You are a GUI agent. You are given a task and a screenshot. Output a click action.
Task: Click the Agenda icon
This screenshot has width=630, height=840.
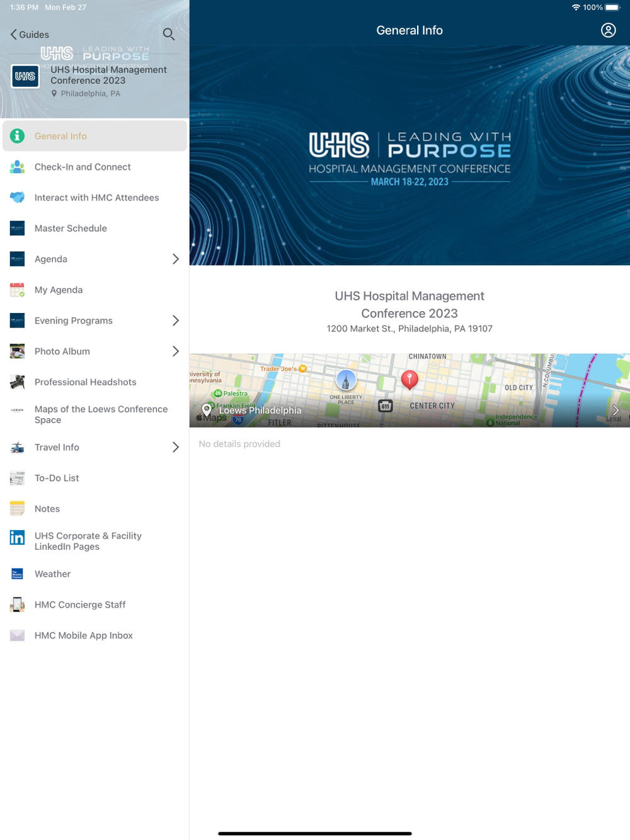tap(18, 259)
